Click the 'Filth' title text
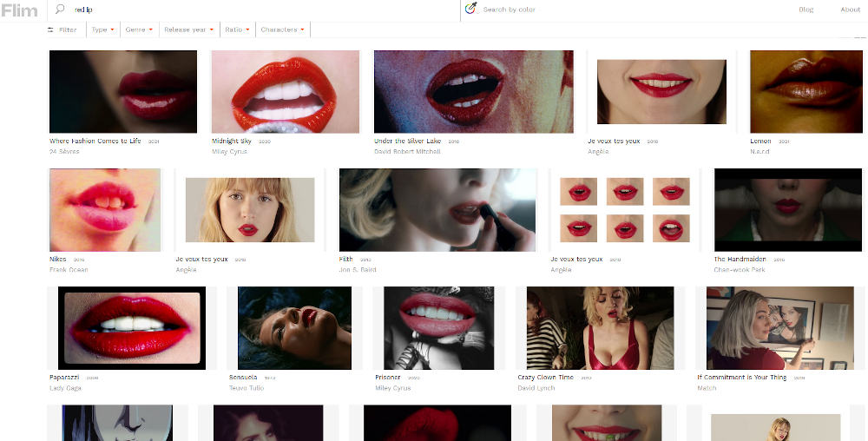Screen dimensions: 868x441 [x=346, y=259]
